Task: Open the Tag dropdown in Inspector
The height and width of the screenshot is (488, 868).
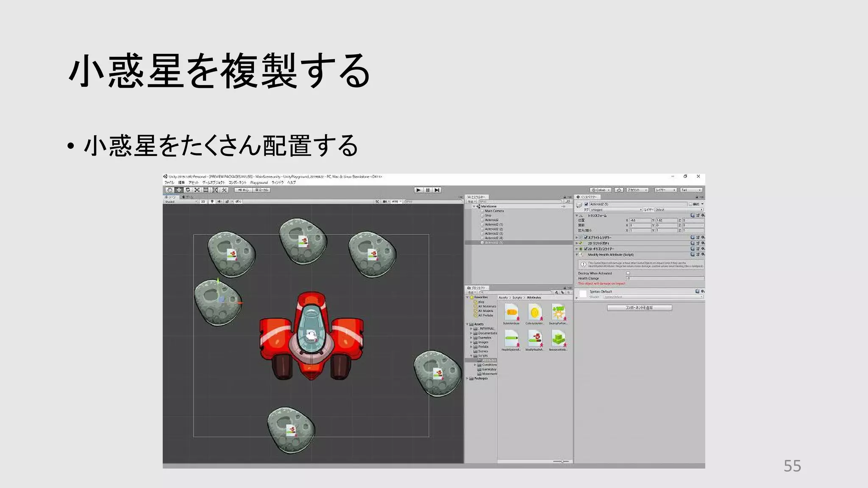Action: [x=616, y=210]
